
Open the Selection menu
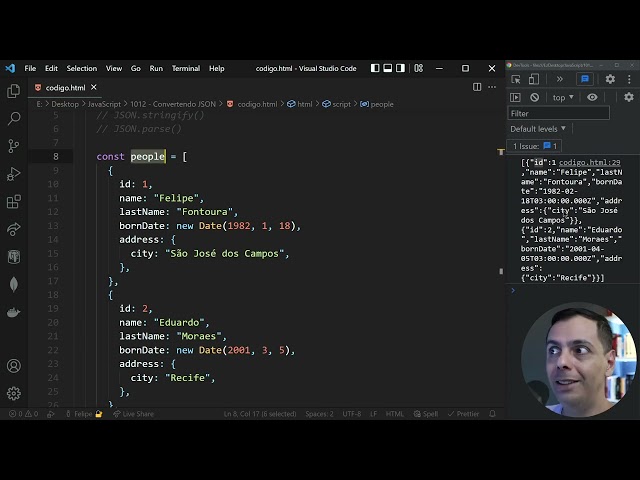pos(82,68)
